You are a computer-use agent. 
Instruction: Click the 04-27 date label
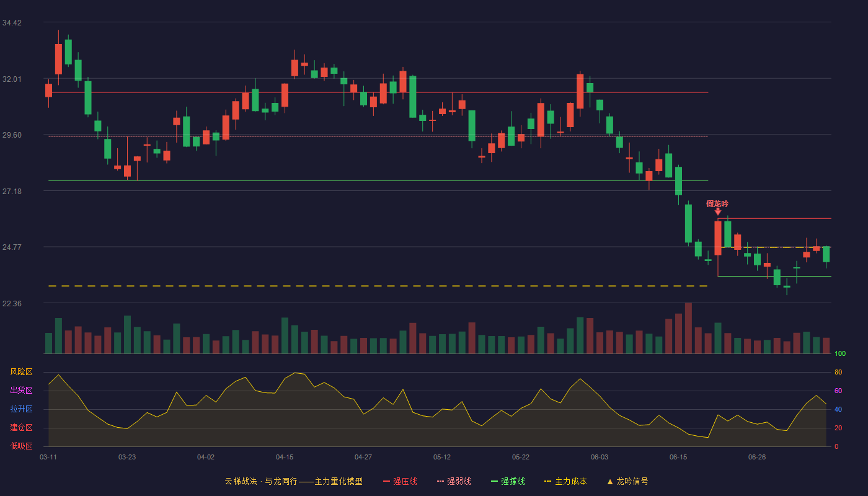363,457
